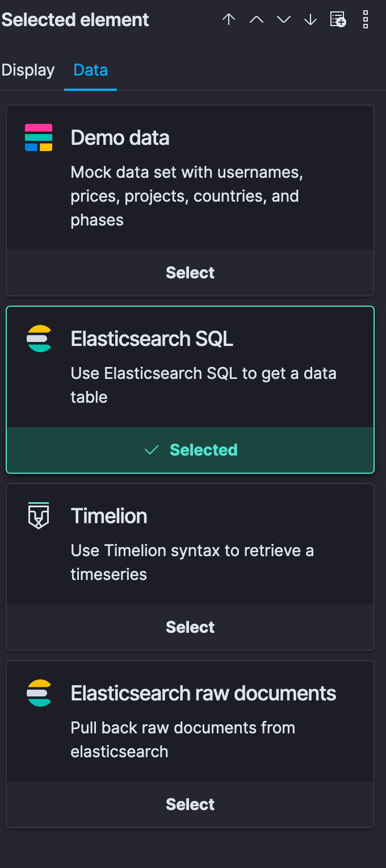Click the Elasticsearch raw documents logo icon

pyautogui.click(x=39, y=693)
